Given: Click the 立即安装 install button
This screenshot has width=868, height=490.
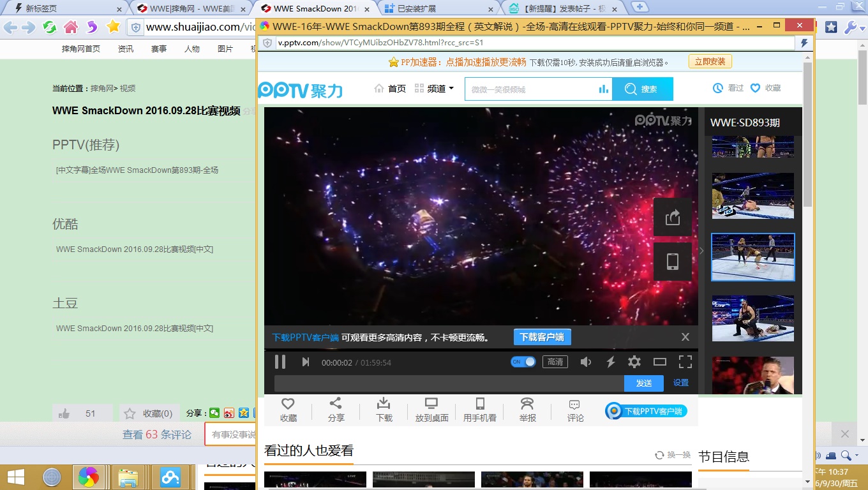Looking at the screenshot, I should (x=710, y=62).
